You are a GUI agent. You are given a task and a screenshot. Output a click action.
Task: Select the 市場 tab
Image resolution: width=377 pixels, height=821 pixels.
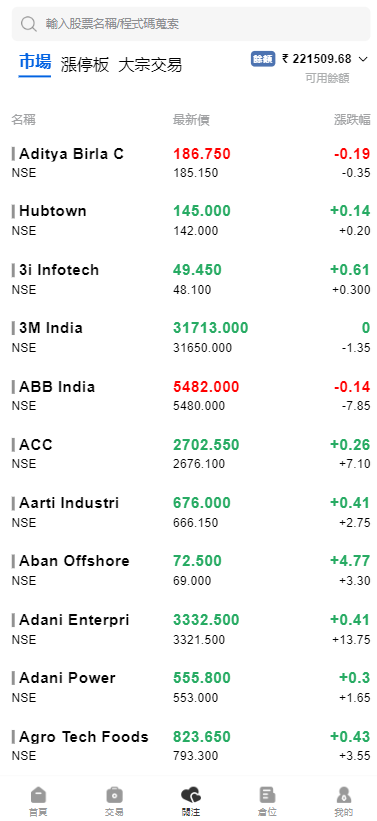tap(35, 62)
